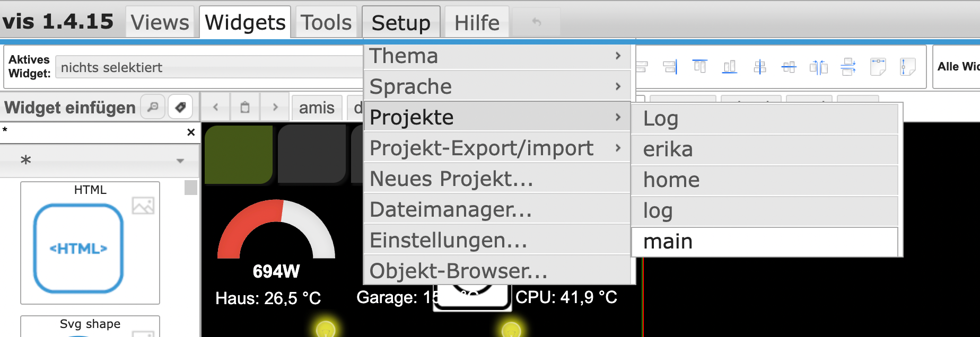980x337 pixels.
Task: Switch to the amis view tab
Action: pyautogui.click(x=317, y=107)
